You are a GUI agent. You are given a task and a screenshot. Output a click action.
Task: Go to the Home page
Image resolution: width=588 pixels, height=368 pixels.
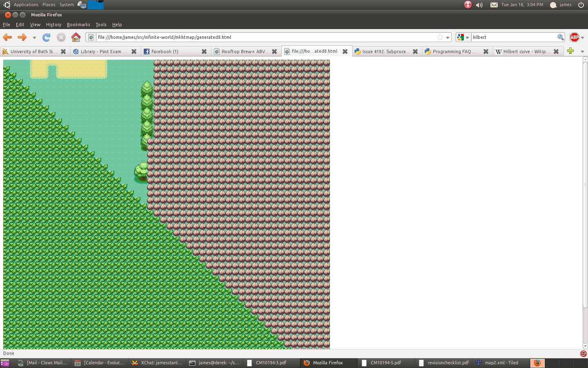76,37
